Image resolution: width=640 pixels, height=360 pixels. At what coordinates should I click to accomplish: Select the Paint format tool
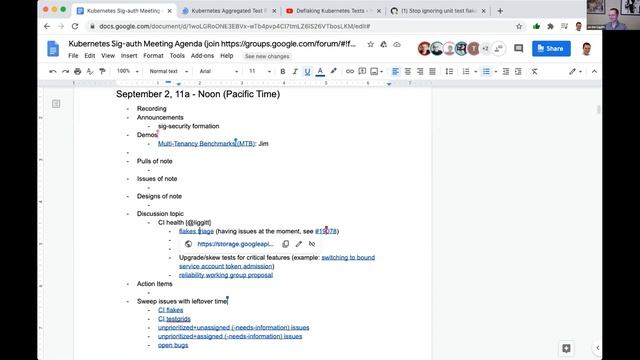click(102, 71)
